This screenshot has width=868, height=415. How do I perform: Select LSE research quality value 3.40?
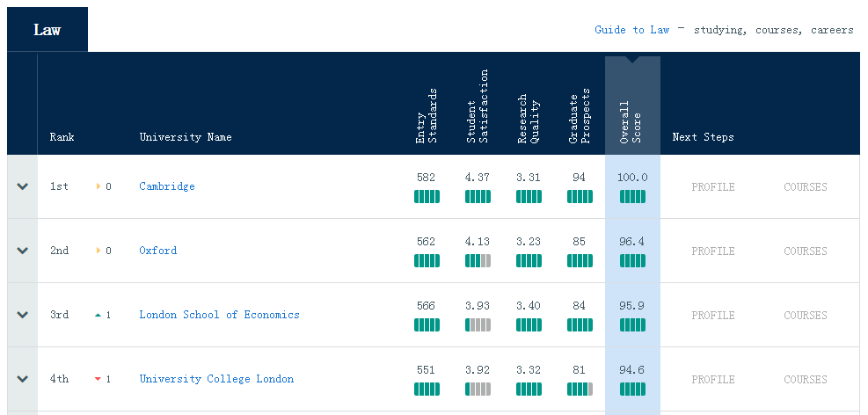click(529, 306)
